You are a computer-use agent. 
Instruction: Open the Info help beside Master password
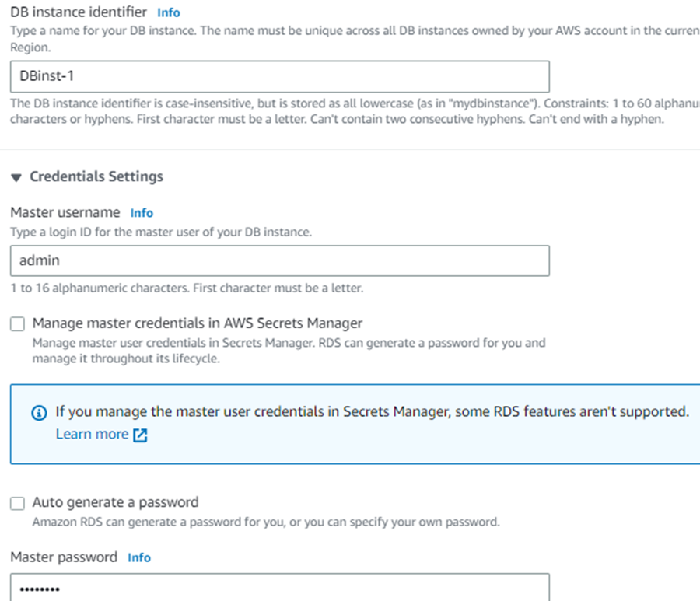pyautogui.click(x=139, y=557)
